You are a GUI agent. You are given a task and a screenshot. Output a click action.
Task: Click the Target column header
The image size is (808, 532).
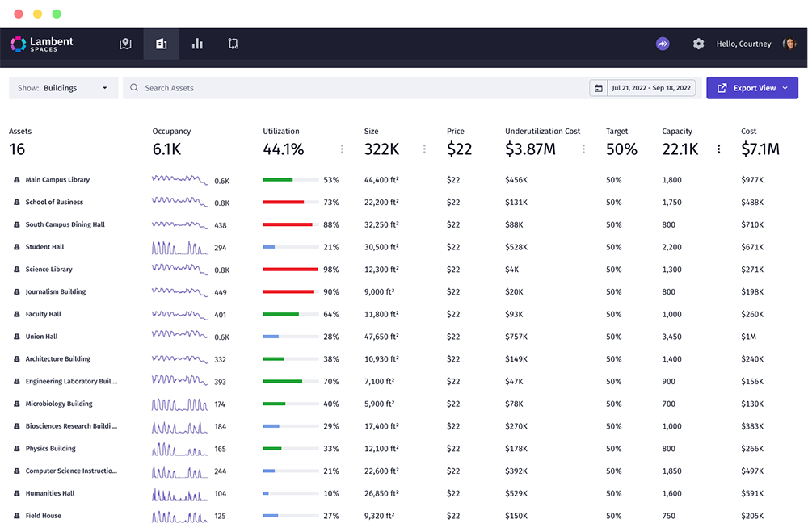click(x=617, y=132)
